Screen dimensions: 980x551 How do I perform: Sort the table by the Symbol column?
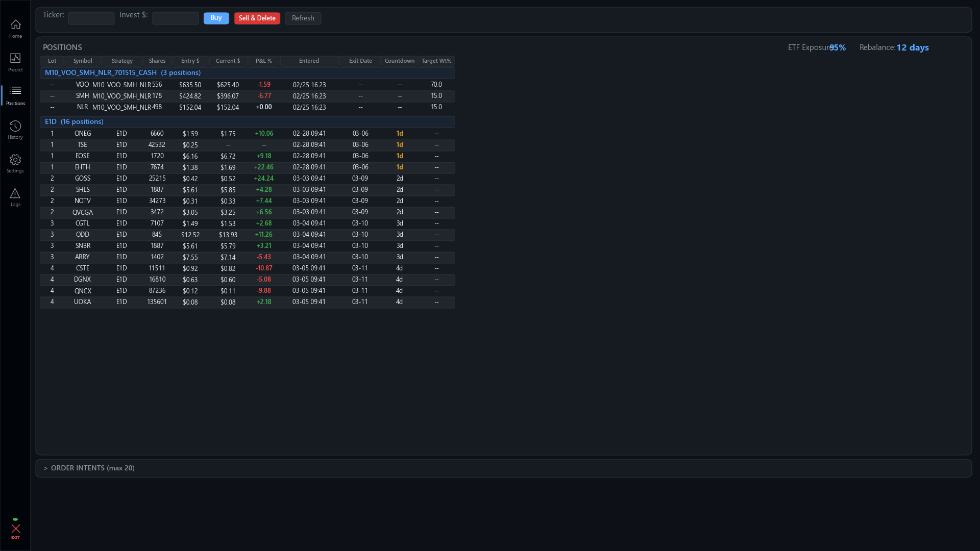point(82,61)
